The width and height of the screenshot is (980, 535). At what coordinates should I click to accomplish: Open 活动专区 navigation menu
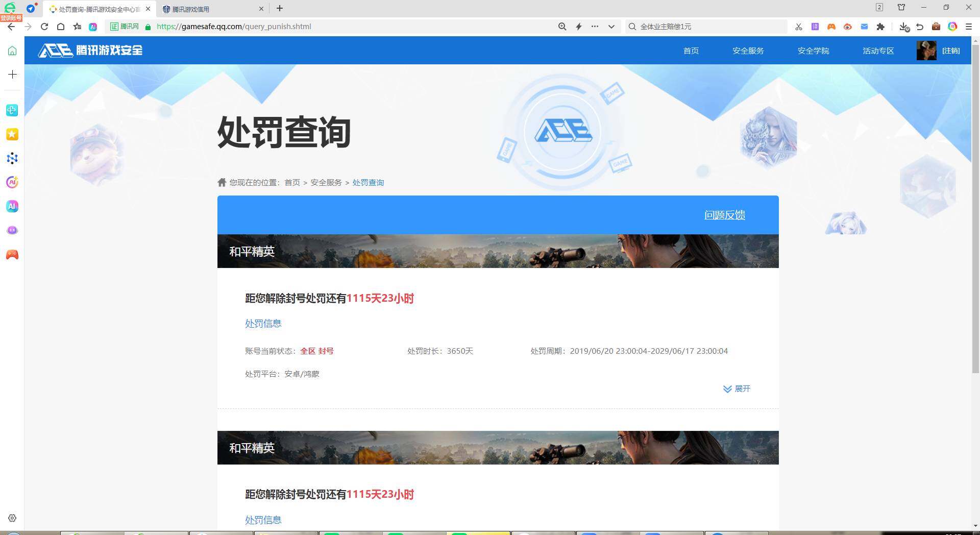click(x=878, y=51)
